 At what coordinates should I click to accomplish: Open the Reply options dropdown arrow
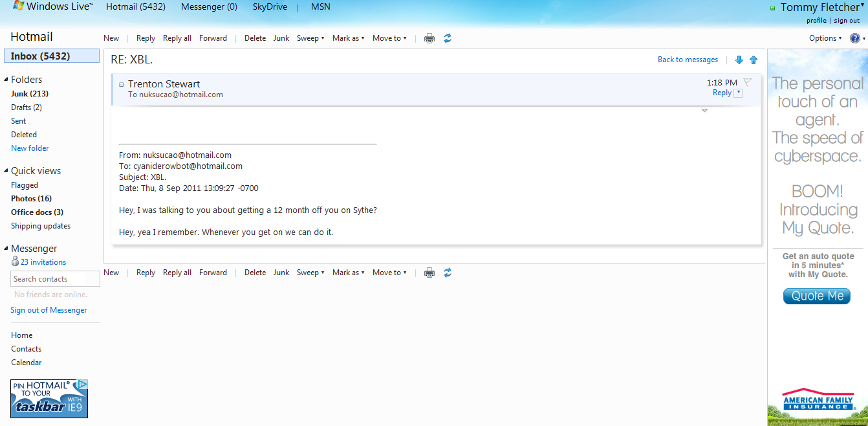tap(739, 93)
